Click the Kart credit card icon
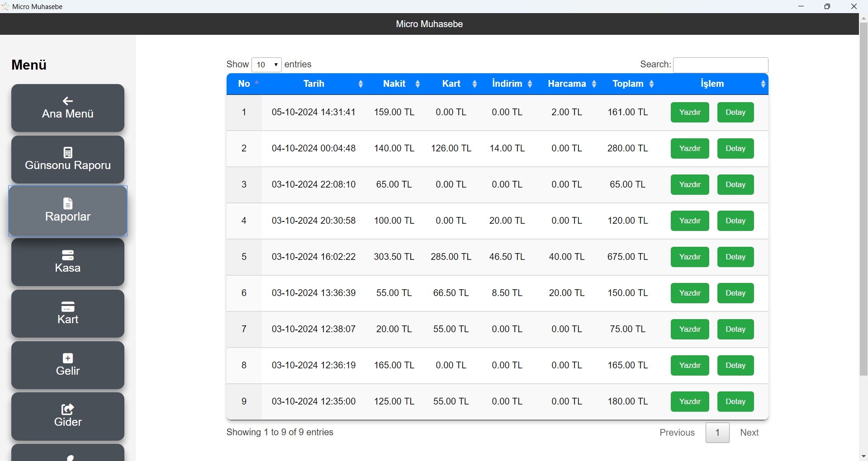The image size is (868, 461). [x=68, y=306]
